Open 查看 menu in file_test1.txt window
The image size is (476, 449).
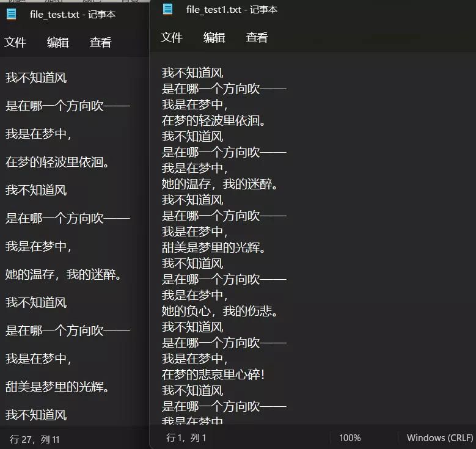[257, 38]
